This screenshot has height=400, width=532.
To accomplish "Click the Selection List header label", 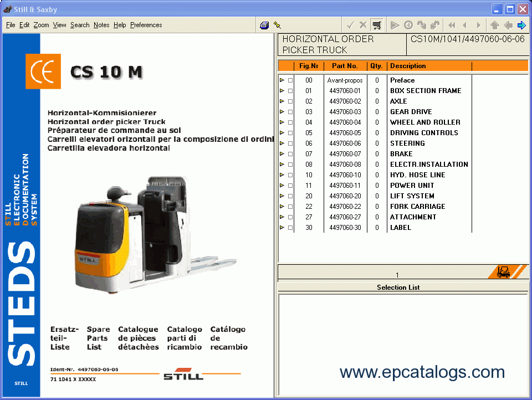I will coord(398,288).
